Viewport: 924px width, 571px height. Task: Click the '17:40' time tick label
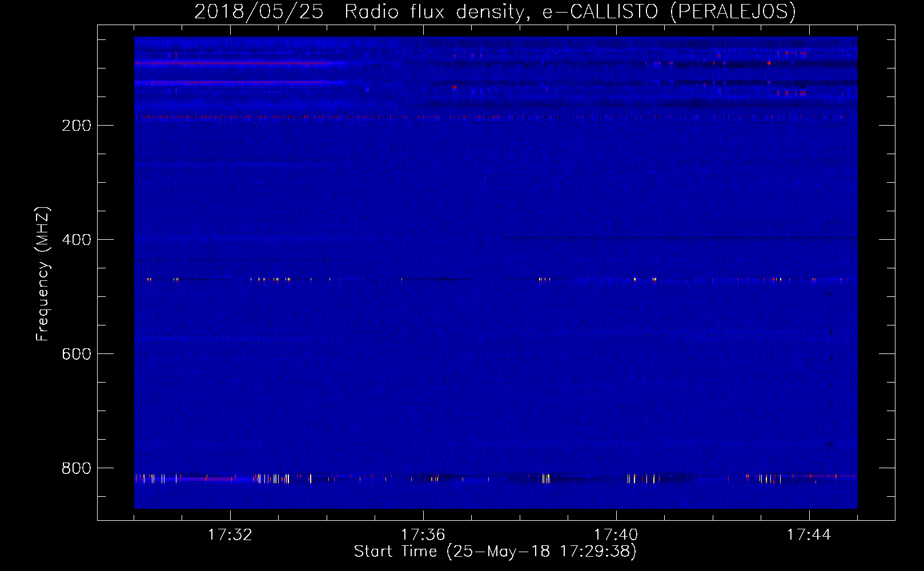616,535
